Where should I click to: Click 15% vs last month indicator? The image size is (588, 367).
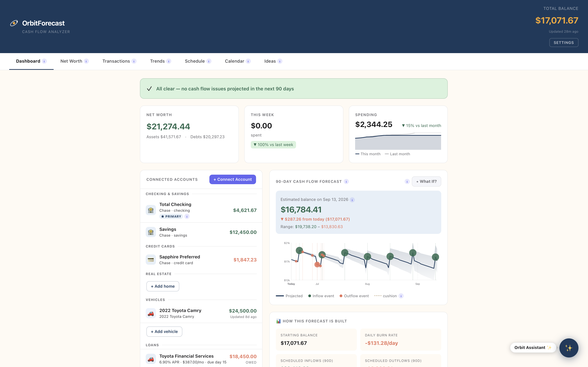(x=421, y=125)
